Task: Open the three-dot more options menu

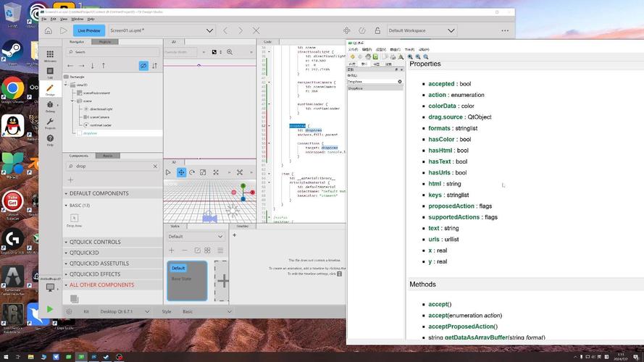Action: coord(505,30)
